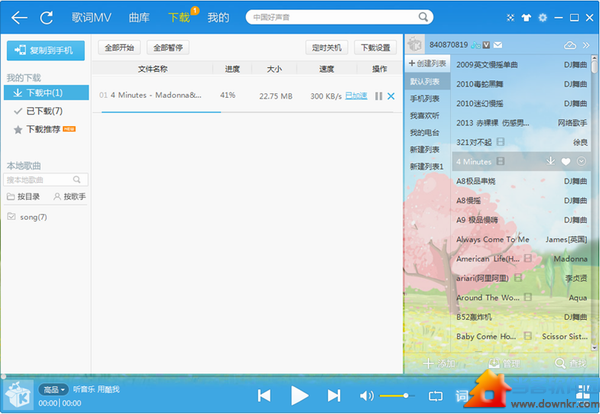Click the search magnifier icon
The width and height of the screenshot is (600, 414).
(423, 17)
